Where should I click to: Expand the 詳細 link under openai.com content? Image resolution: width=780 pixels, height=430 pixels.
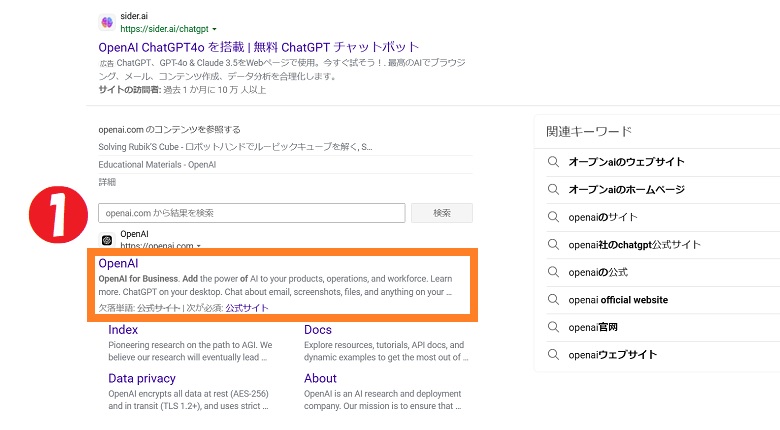107,182
